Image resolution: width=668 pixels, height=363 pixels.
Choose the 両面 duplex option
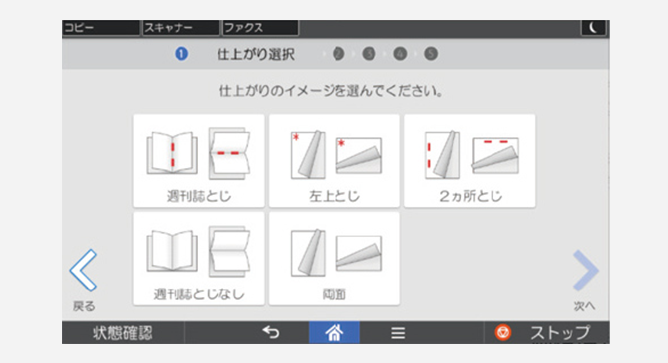tap(334, 259)
